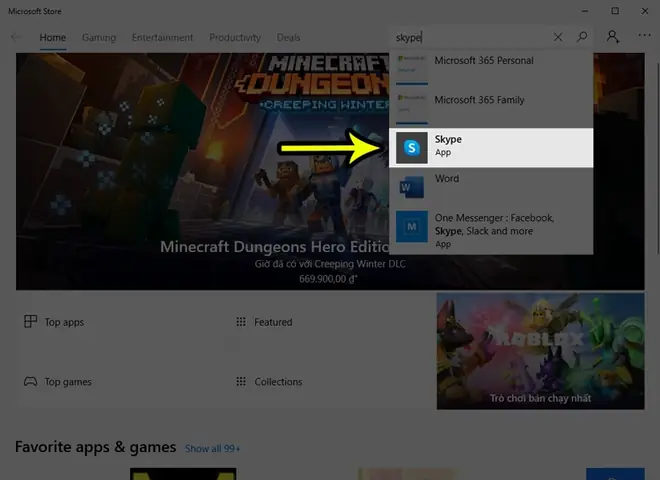The image size is (660, 480).
Task: Minimize the Microsoft Store window
Action: click(585, 11)
